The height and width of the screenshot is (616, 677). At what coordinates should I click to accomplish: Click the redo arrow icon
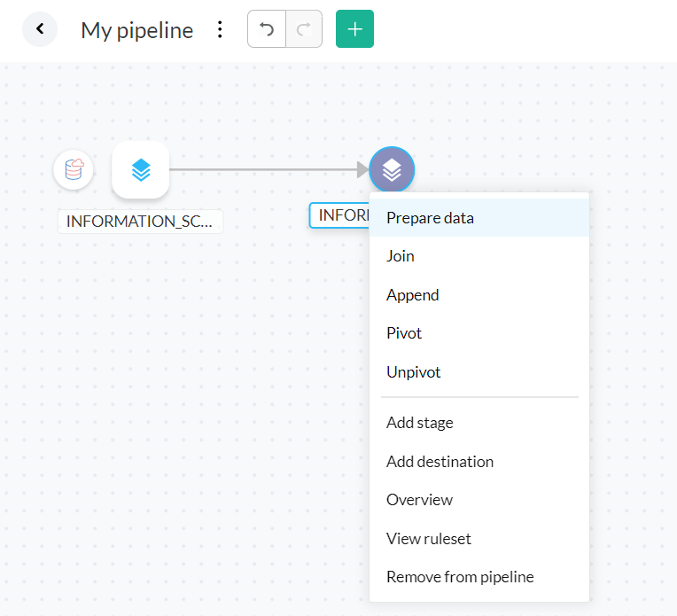coord(304,29)
